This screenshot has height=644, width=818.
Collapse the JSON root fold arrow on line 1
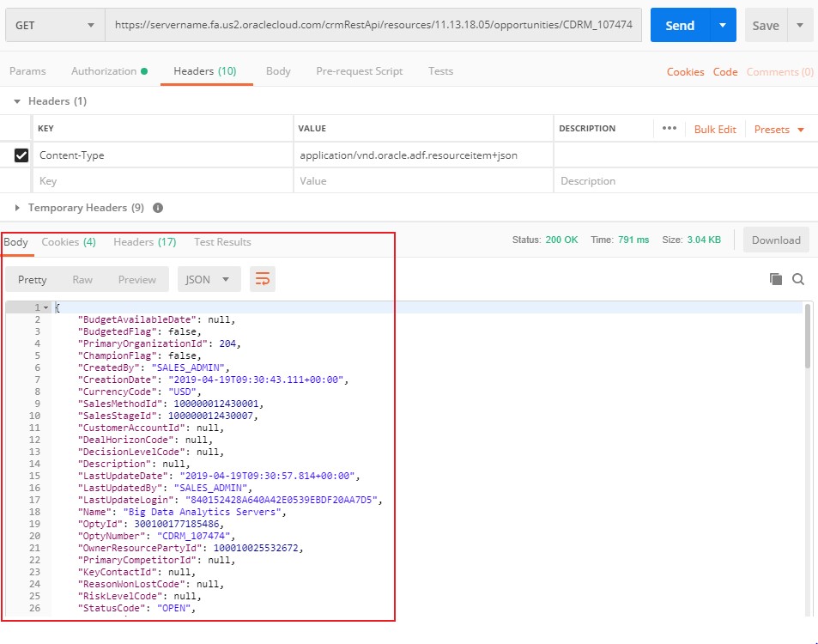(x=45, y=308)
